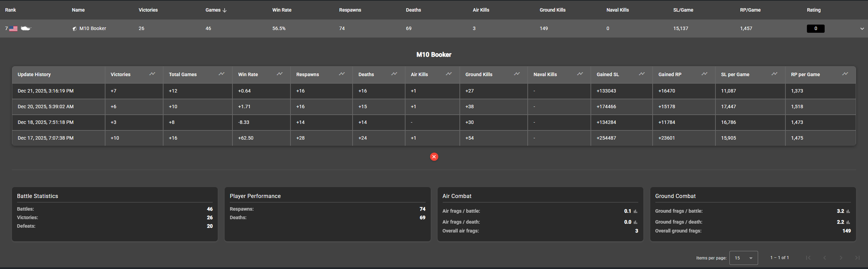Sort by the Ground Kills header

click(552, 10)
